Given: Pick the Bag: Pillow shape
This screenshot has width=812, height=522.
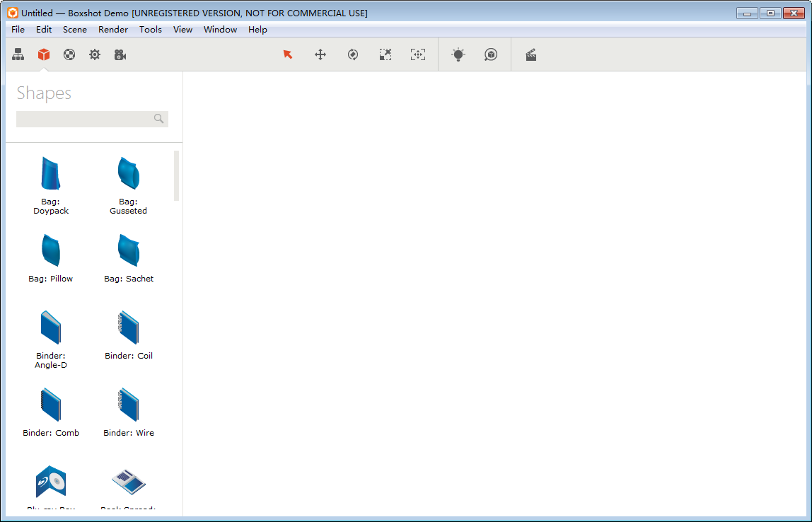Looking at the screenshot, I should pos(51,258).
